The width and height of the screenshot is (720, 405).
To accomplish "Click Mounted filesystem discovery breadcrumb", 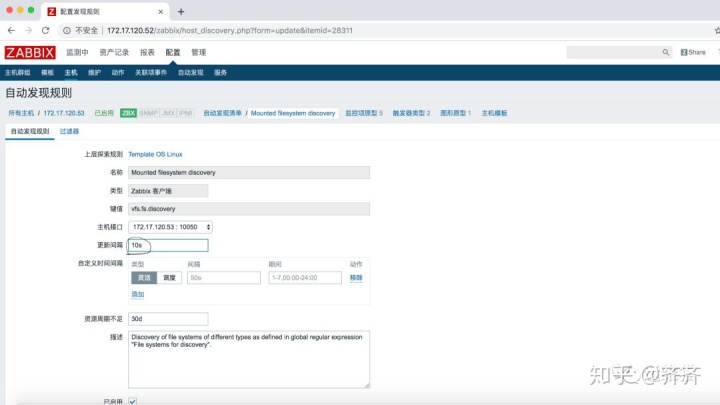I will pyautogui.click(x=293, y=113).
